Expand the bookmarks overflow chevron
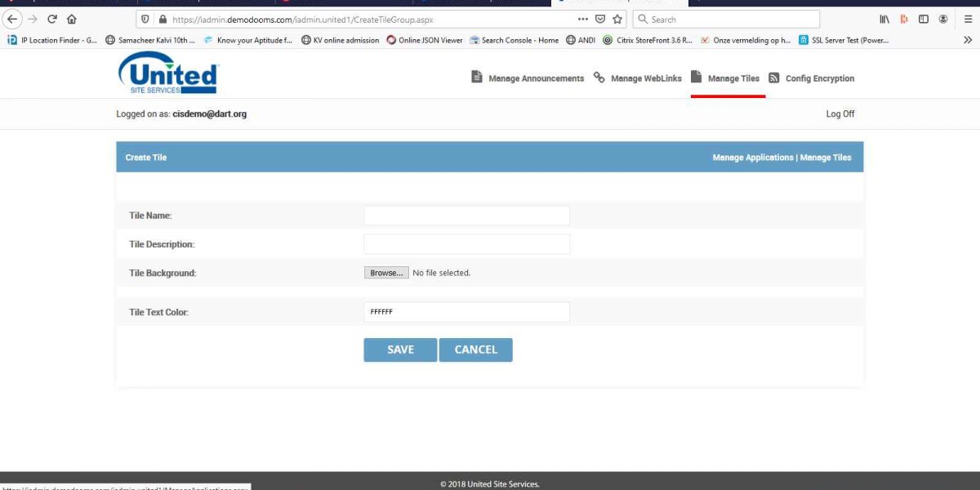Viewport: 980px width, 490px height. click(x=969, y=39)
